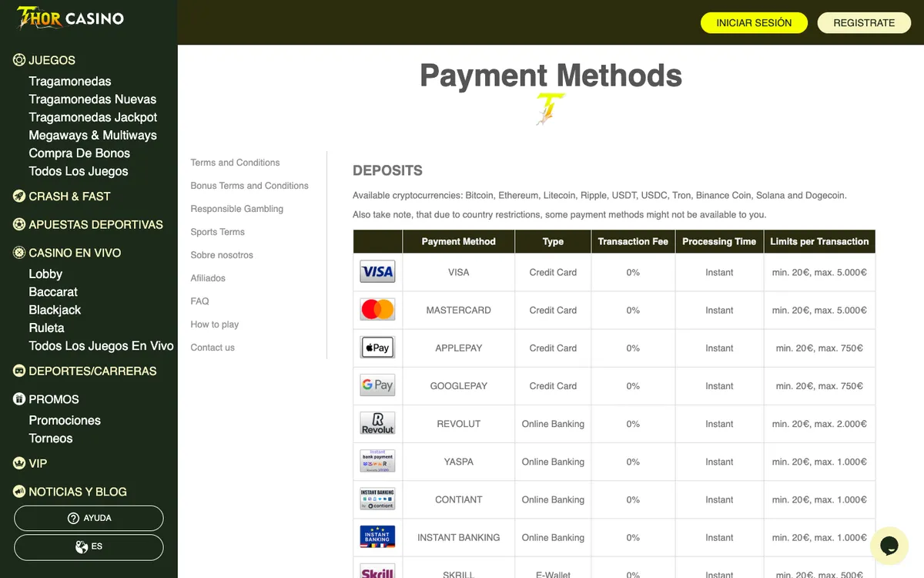
Task: Open Bonus Terms and Conditions link
Action: 249,186
